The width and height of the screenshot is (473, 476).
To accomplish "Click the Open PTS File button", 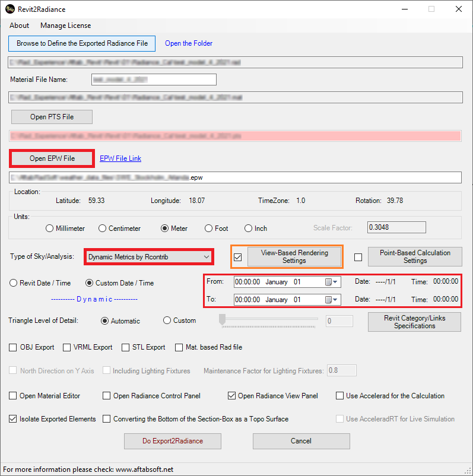I will coord(52,117).
